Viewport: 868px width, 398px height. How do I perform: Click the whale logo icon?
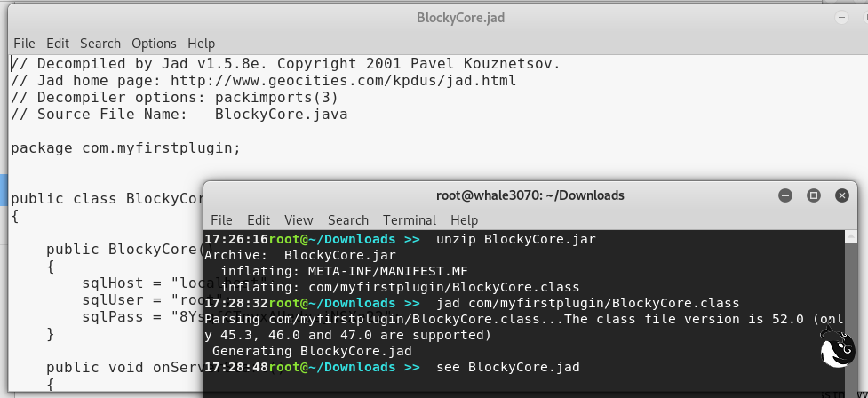pos(836,346)
